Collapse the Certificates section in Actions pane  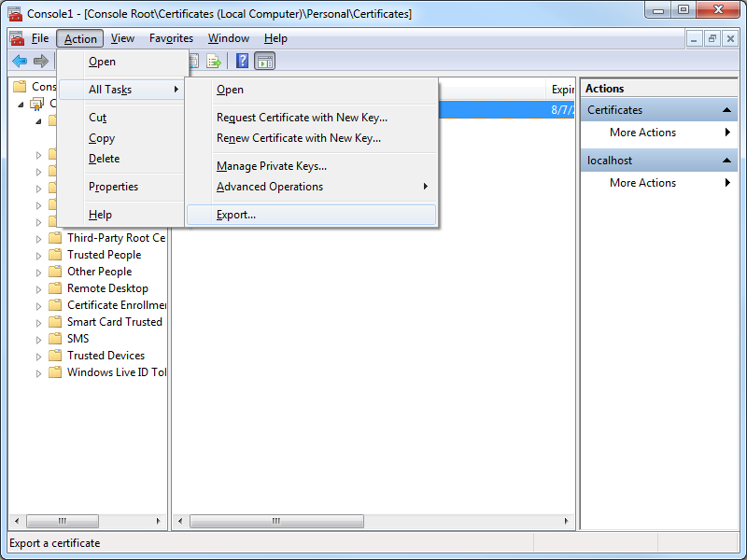(727, 110)
